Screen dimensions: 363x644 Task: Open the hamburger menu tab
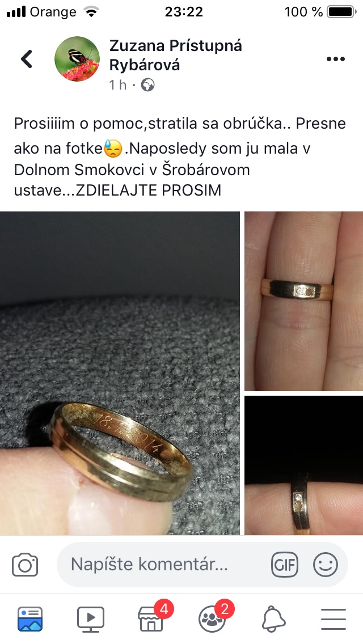click(334, 619)
